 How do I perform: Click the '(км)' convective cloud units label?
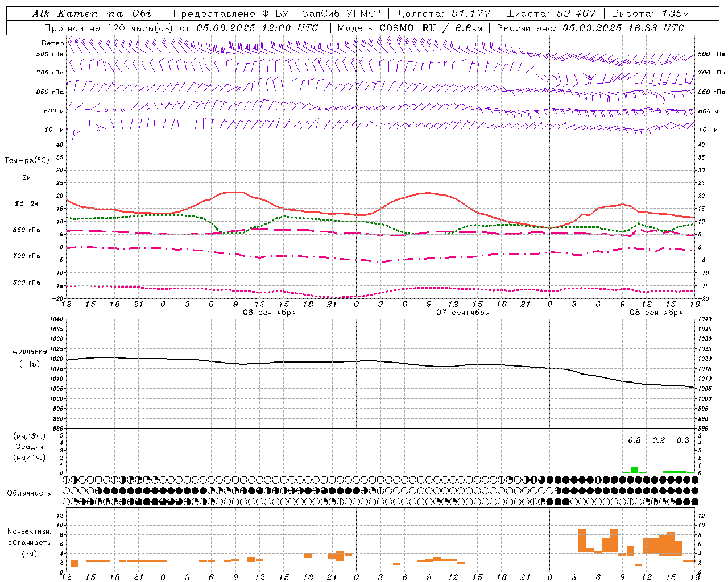tap(30, 553)
